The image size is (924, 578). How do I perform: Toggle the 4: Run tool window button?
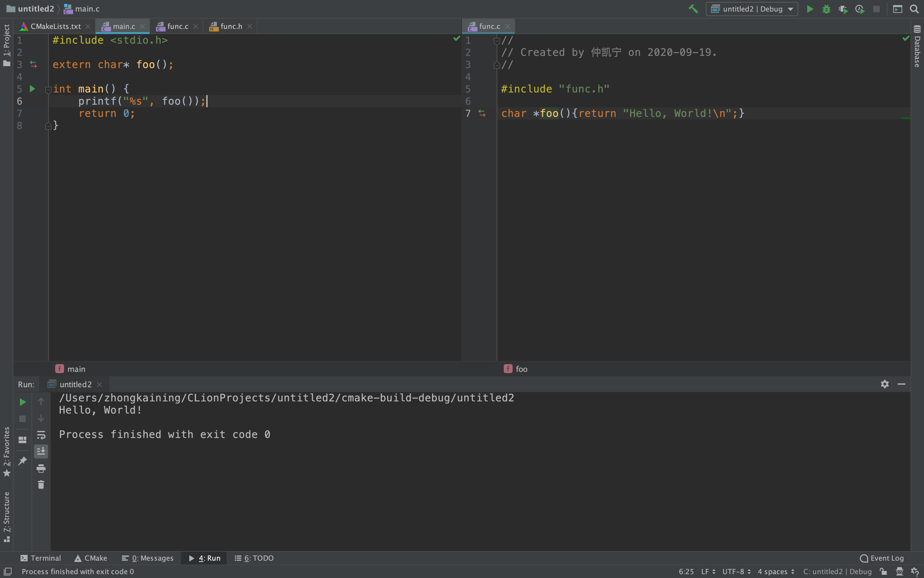pyautogui.click(x=204, y=558)
